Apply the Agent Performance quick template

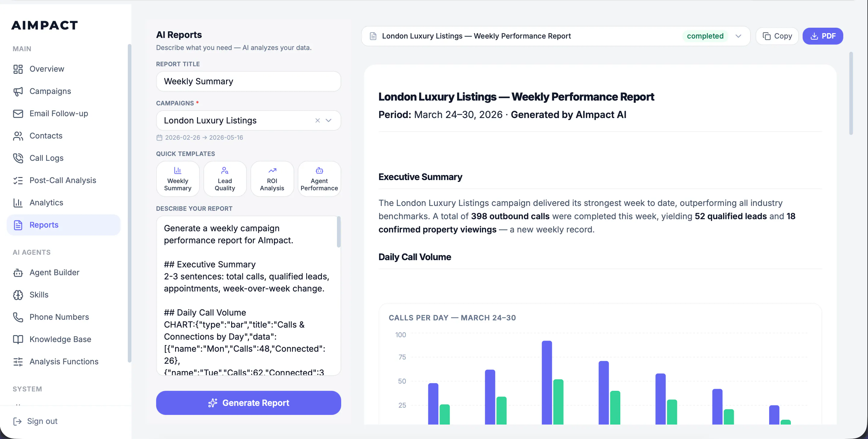pyautogui.click(x=319, y=179)
